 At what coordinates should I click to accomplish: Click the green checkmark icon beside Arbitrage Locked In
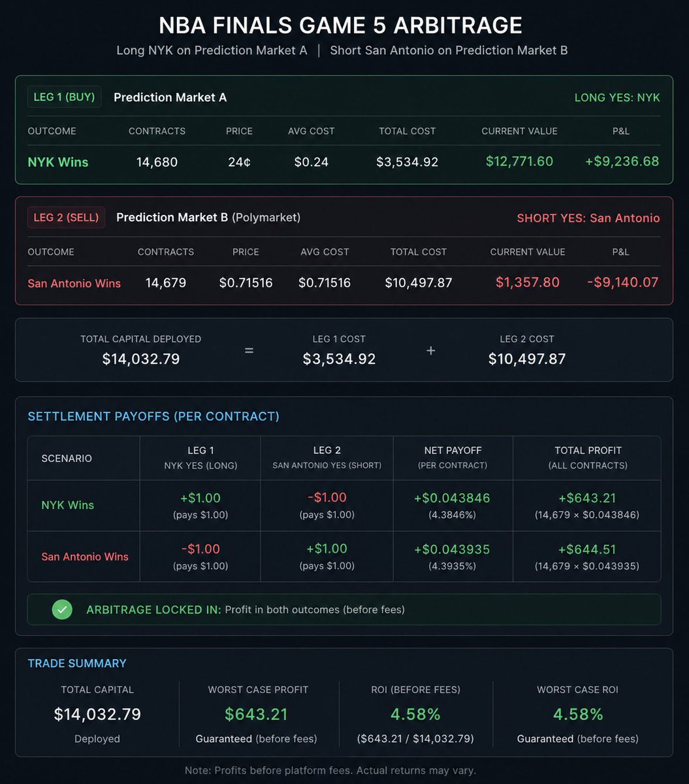pos(62,610)
